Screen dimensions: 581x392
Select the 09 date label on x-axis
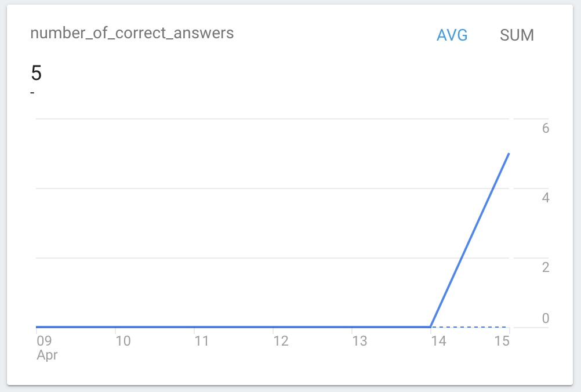pyautogui.click(x=44, y=341)
